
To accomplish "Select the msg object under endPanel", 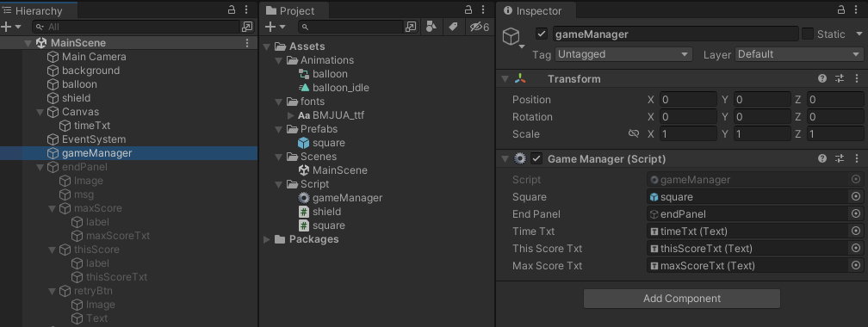I will (x=84, y=194).
